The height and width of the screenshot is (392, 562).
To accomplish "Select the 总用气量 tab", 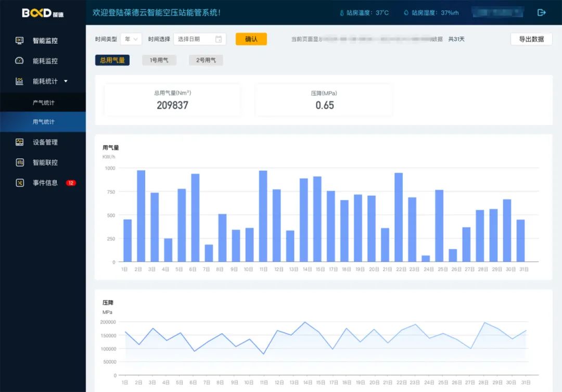I will 112,60.
